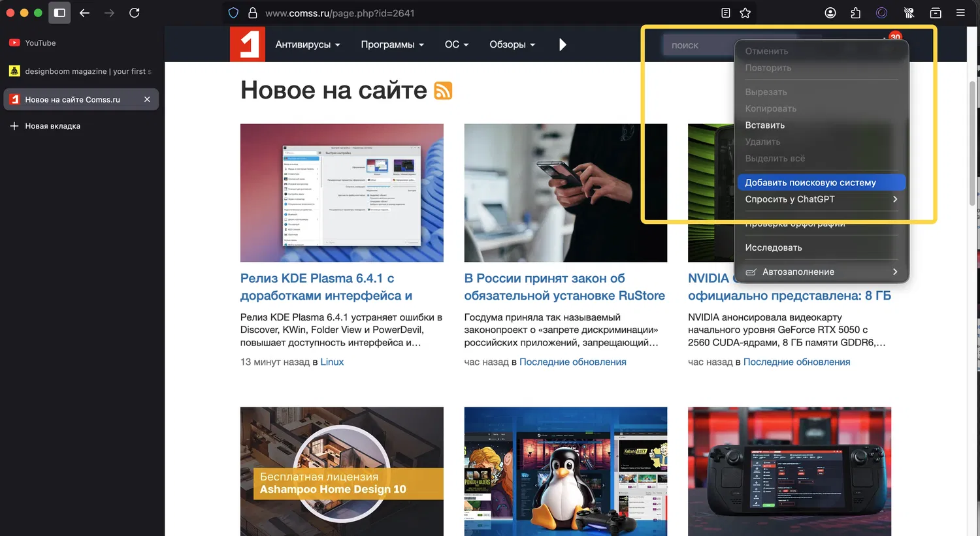980x536 pixels.
Task: Expand the 'Спросить у ChatGPT' submenu
Action: [x=822, y=199]
